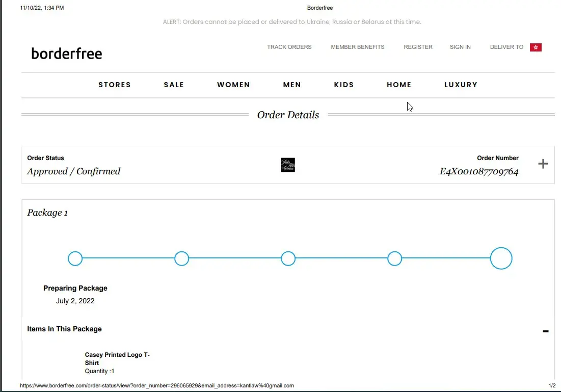Select the Kids category
Viewport: 561px width, 392px height.
[344, 85]
